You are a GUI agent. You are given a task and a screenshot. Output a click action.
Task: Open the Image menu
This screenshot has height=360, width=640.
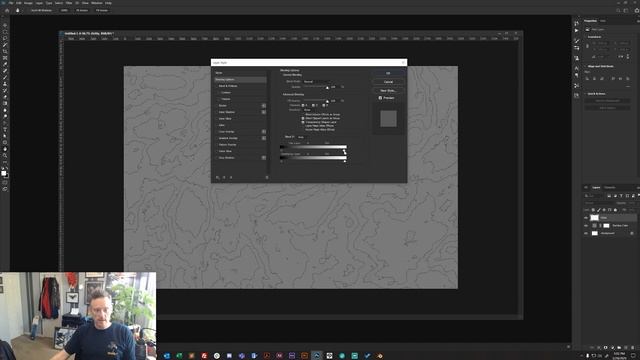click(28, 3)
